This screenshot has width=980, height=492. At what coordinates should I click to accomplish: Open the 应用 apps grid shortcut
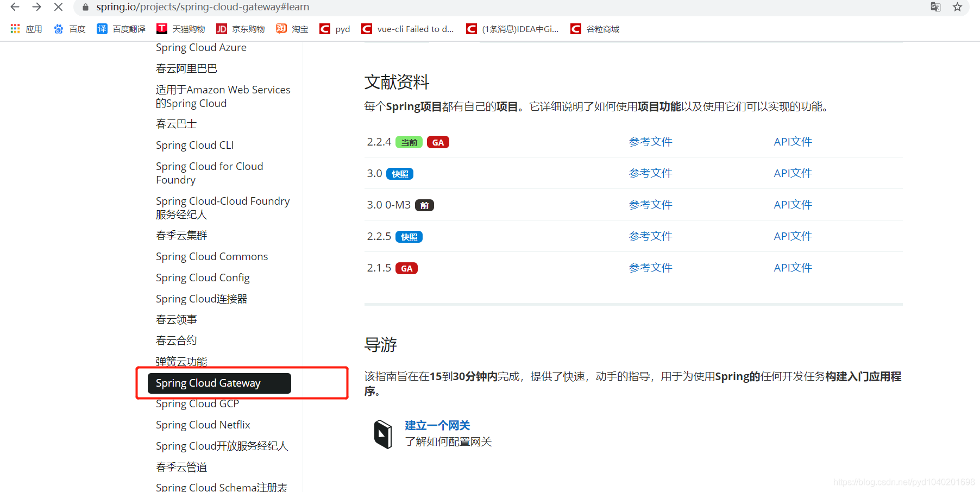(x=26, y=29)
